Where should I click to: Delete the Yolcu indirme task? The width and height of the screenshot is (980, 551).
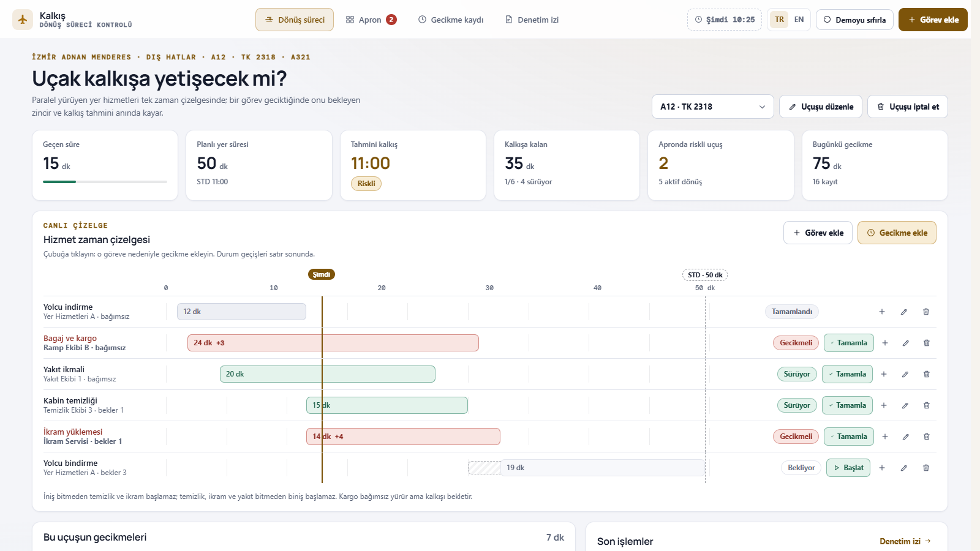pyautogui.click(x=926, y=312)
